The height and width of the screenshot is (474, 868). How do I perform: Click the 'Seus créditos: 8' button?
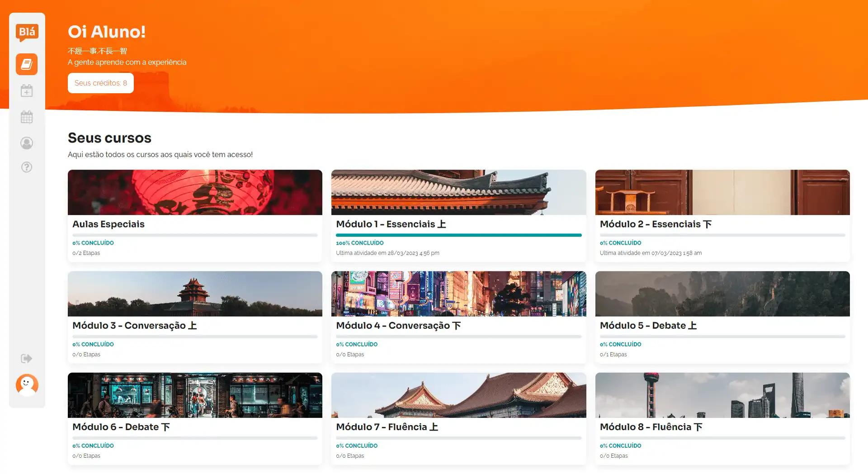point(100,83)
